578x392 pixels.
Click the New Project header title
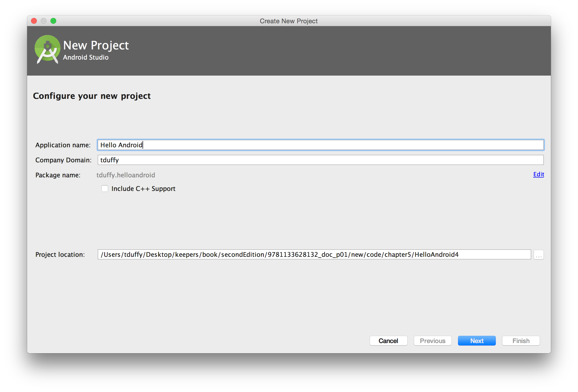pyautogui.click(x=96, y=46)
